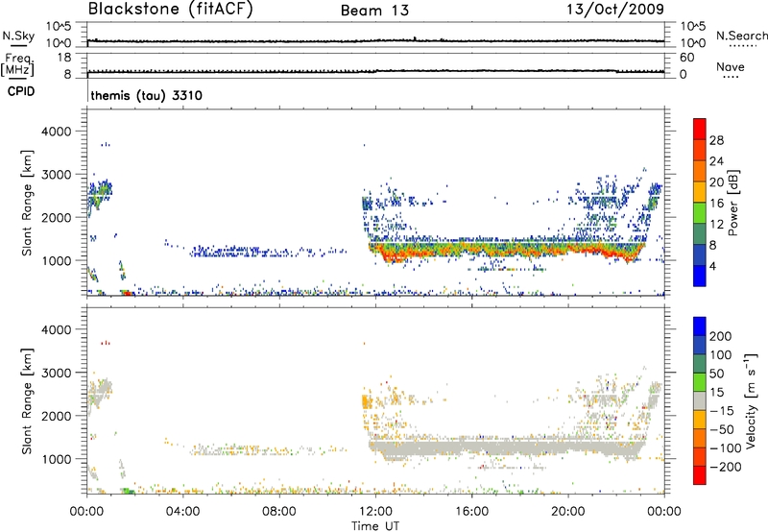Click the "08:00" time tick label
The height and width of the screenshot is (532, 768).
279,512
